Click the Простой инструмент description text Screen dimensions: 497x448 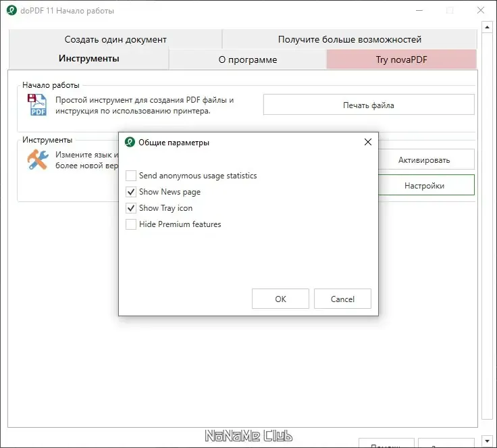coord(145,105)
